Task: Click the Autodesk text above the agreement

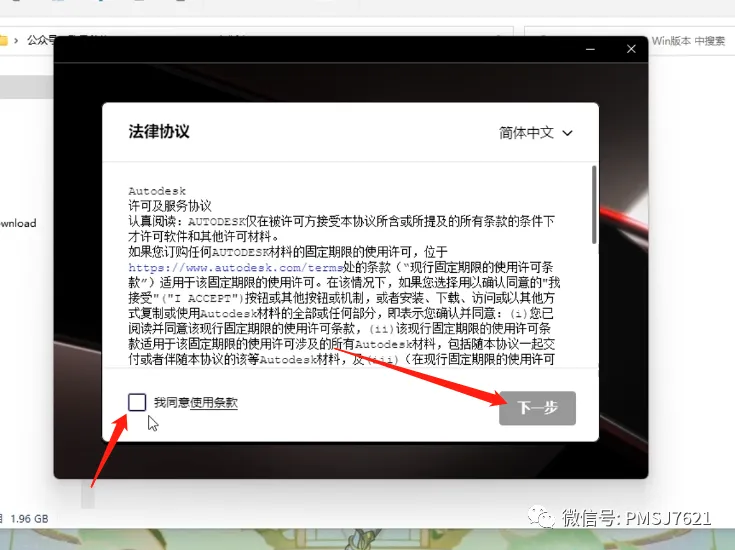Action: (x=157, y=191)
